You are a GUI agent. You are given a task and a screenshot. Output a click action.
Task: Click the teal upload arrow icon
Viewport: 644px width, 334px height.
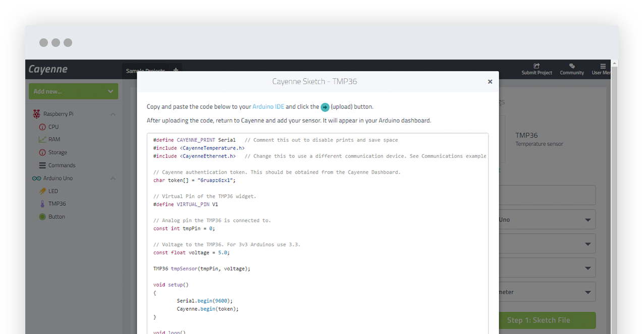click(x=325, y=107)
